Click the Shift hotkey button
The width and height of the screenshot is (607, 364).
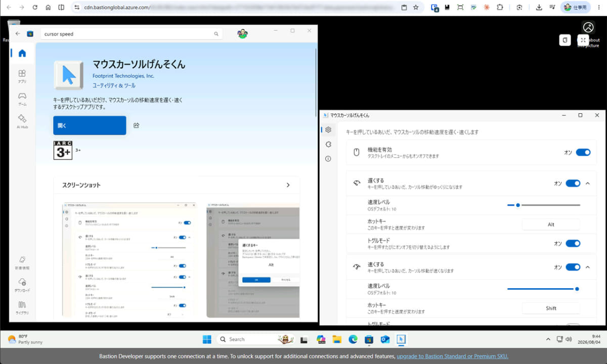(551, 308)
